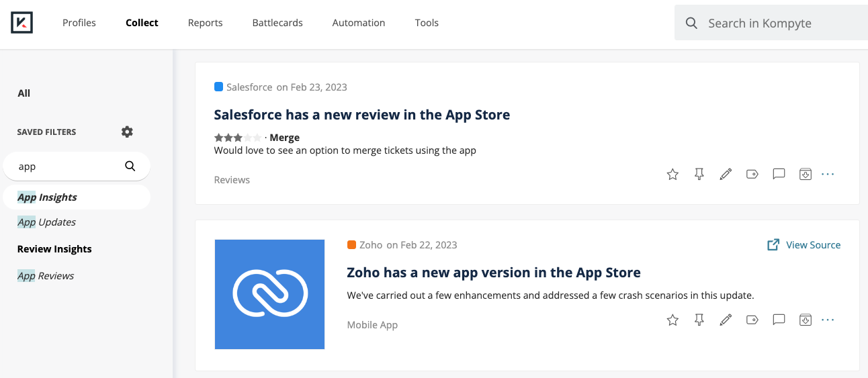This screenshot has width=868, height=378.
Task: Click the Search in Kompyte field
Action: (771, 23)
